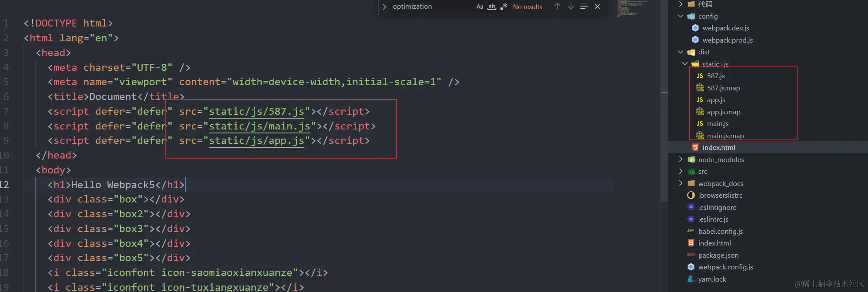Expand the replace toggle chevron in find widget
Viewport: 868px width, 292px height.
coord(384,7)
